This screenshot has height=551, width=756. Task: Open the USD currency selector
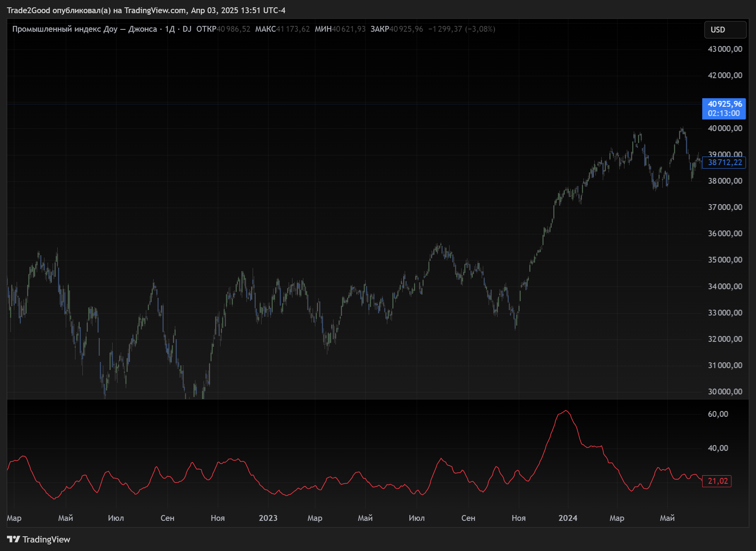point(725,30)
